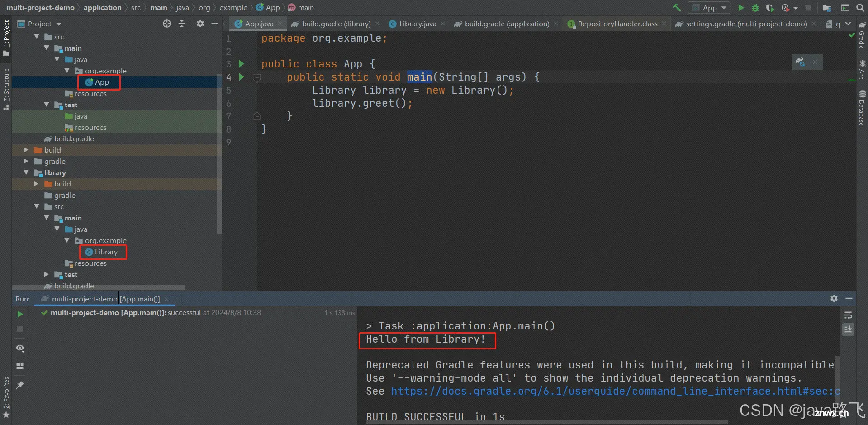
Task: Load Gradle changes floating icon
Action: point(800,62)
